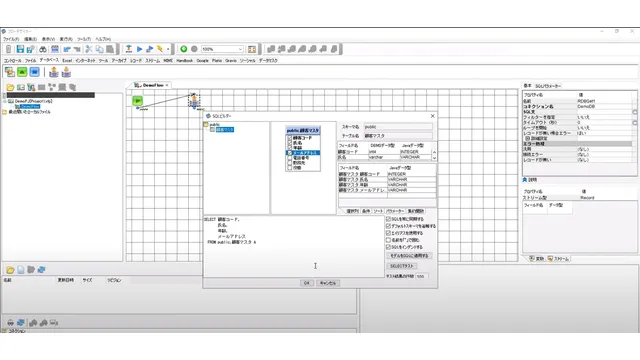Select the blue component on database palette
This screenshot has height=360, width=640.
click(x=34, y=72)
